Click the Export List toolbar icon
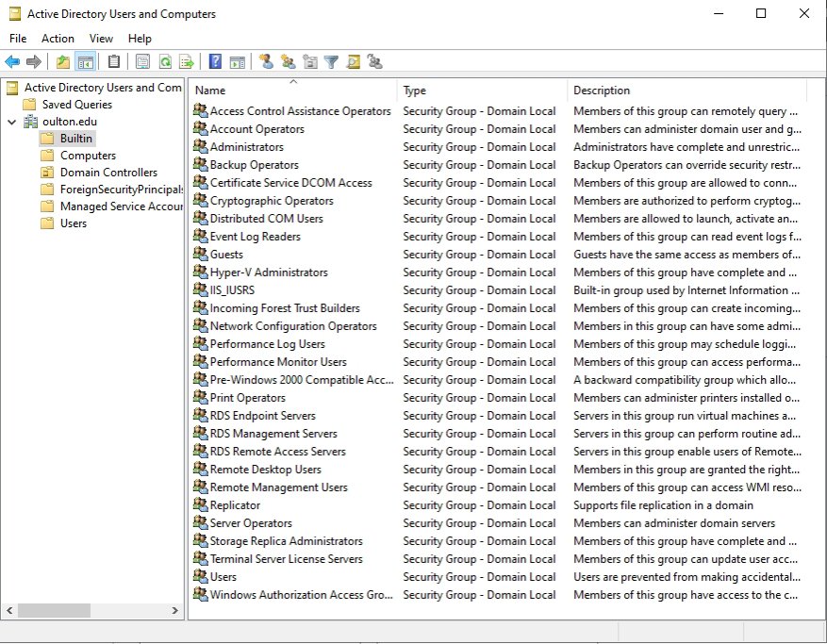 (187, 62)
